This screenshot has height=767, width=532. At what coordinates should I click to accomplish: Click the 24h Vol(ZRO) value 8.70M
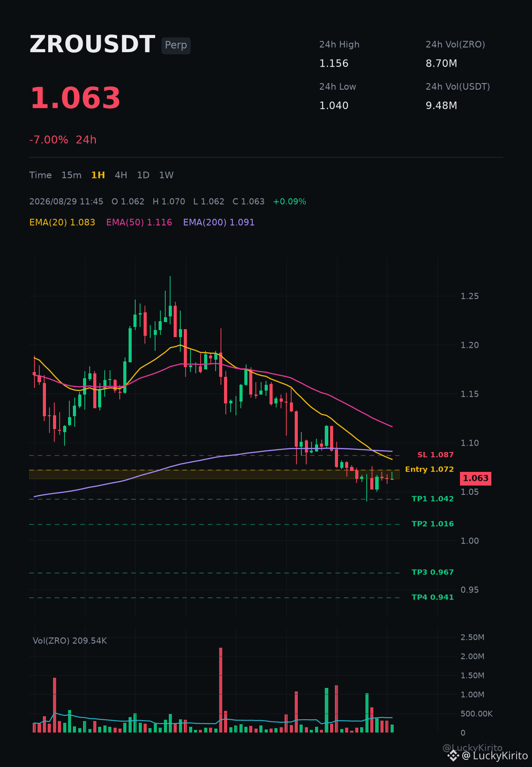[x=441, y=64]
